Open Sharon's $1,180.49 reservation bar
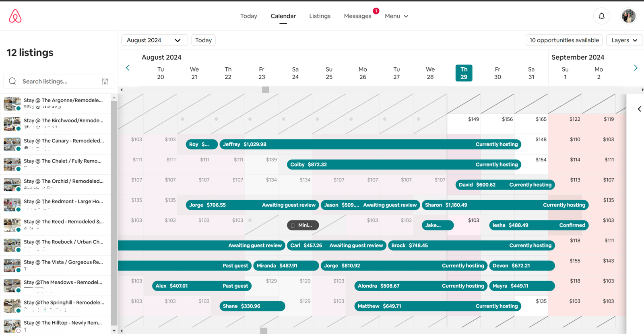Viewport: 644px width, 334px height. click(x=505, y=205)
